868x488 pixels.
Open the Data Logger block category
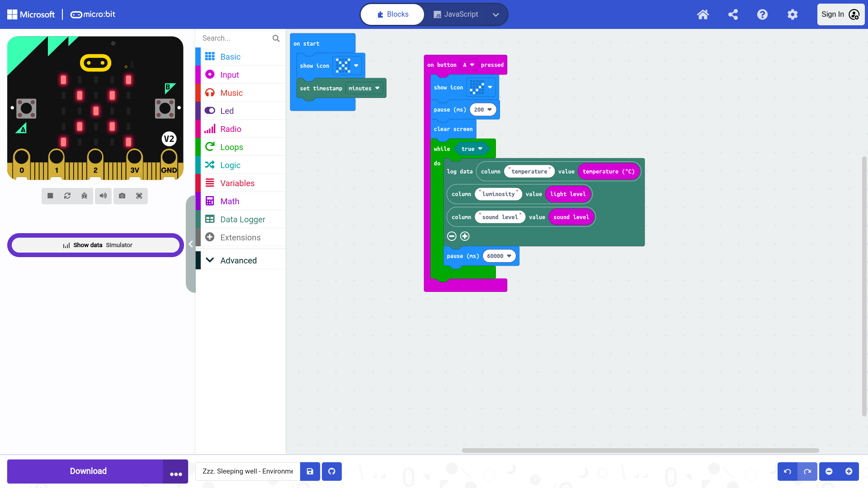[x=242, y=219]
